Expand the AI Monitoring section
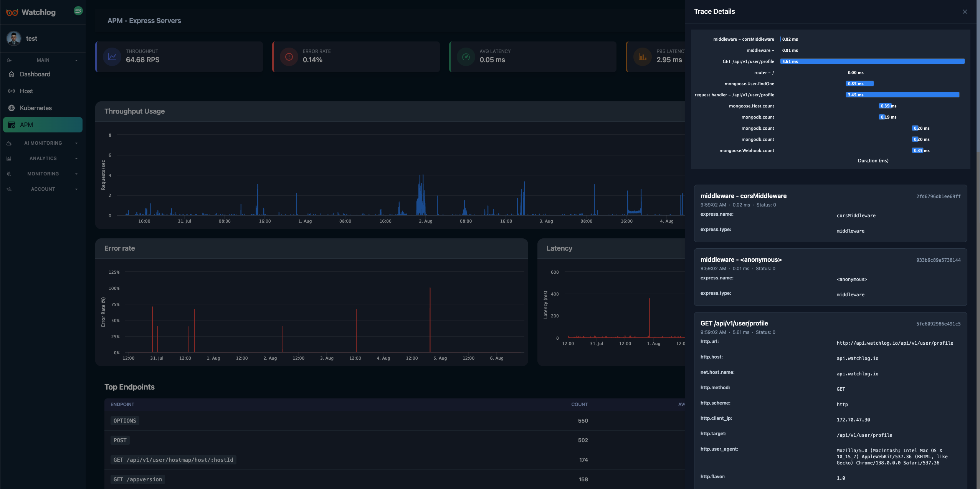This screenshot has width=980, height=489. tap(43, 143)
